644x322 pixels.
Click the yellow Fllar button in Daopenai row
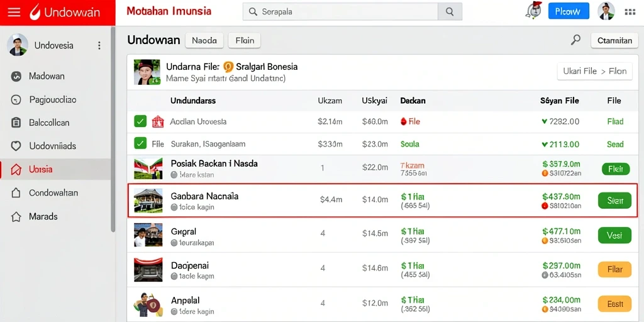click(614, 270)
